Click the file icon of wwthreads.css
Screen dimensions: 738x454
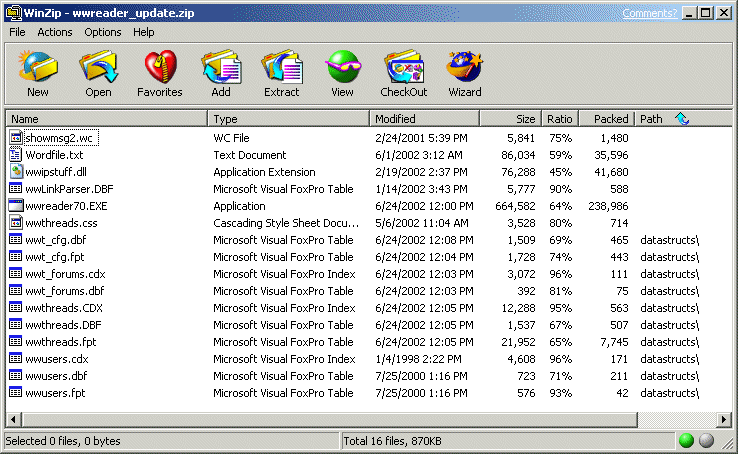(x=16, y=223)
